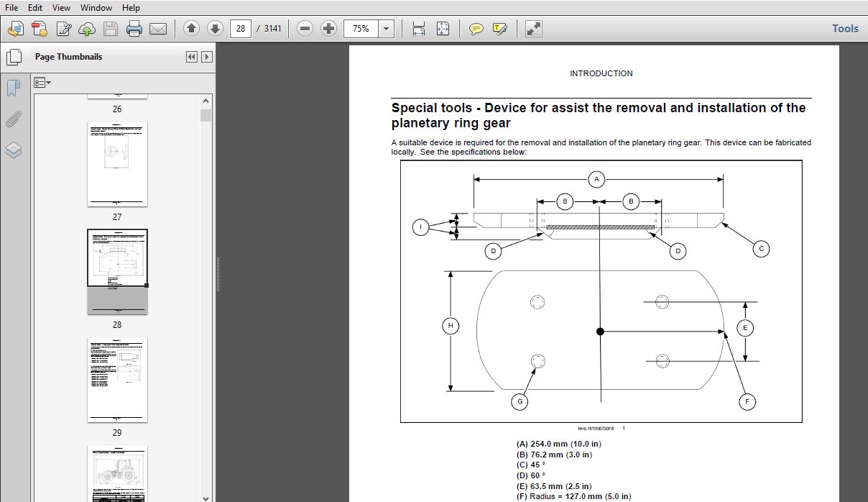The image size is (868, 502).
Task: Click the diagram's circled F label
Action: (747, 401)
